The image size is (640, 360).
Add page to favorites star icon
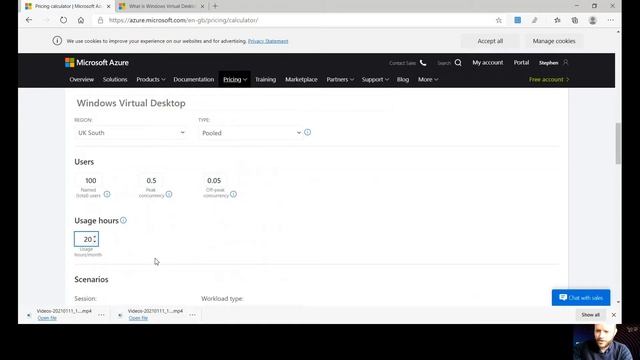[498, 20]
